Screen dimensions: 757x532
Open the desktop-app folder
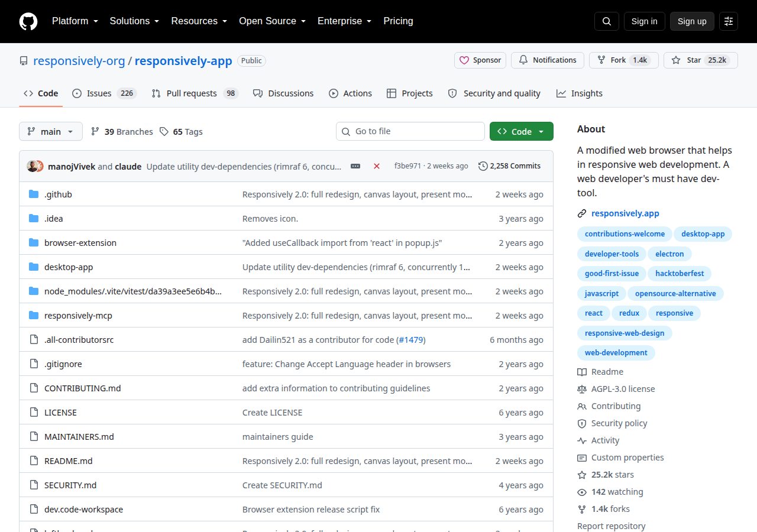69,267
